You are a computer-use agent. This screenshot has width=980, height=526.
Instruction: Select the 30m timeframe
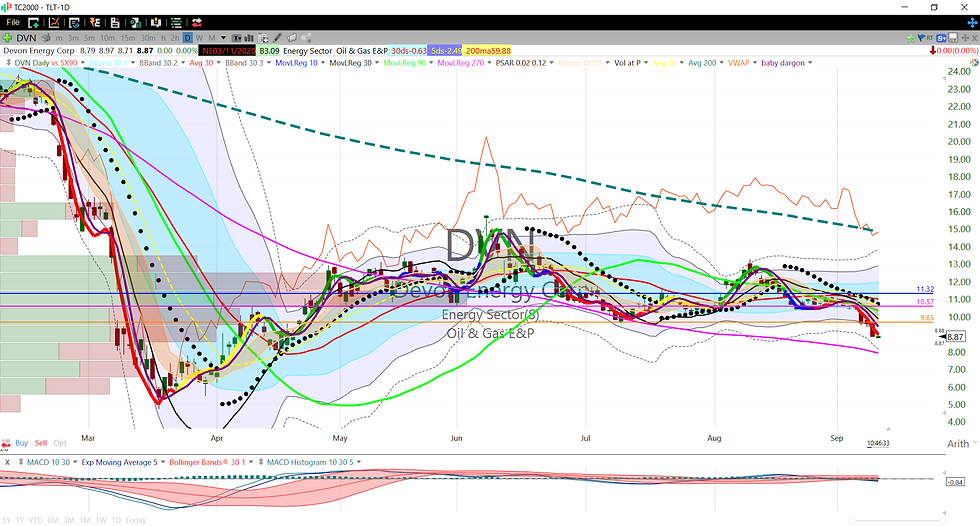[x=148, y=38]
